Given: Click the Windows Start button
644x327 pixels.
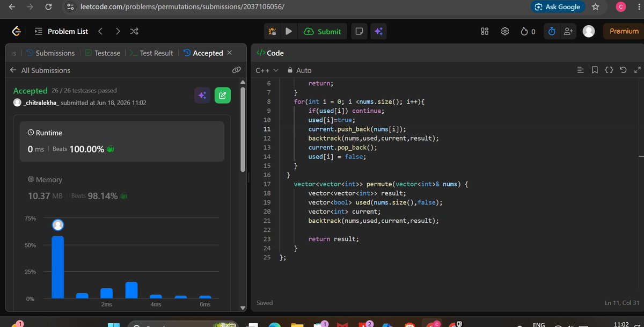Looking at the screenshot, I should click(x=114, y=324).
